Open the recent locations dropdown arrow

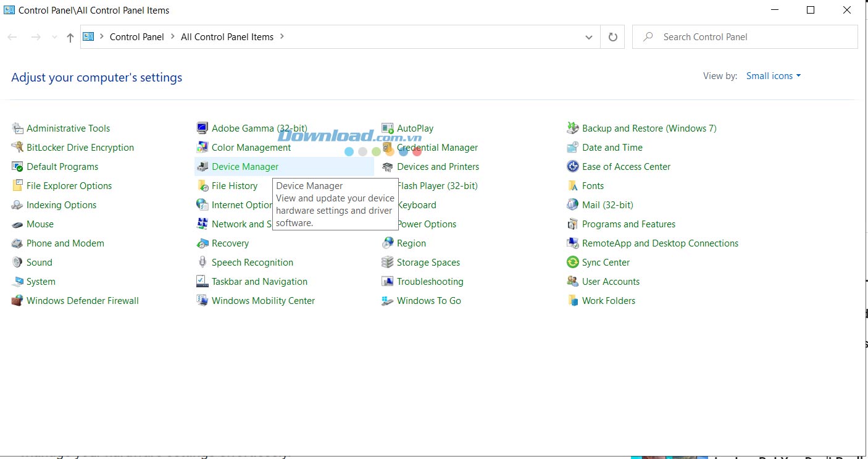[x=54, y=38]
